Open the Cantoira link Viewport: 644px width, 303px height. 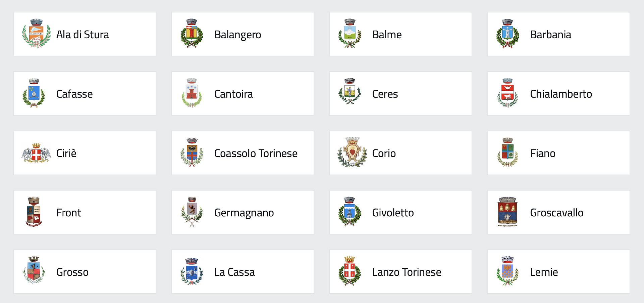243,94
